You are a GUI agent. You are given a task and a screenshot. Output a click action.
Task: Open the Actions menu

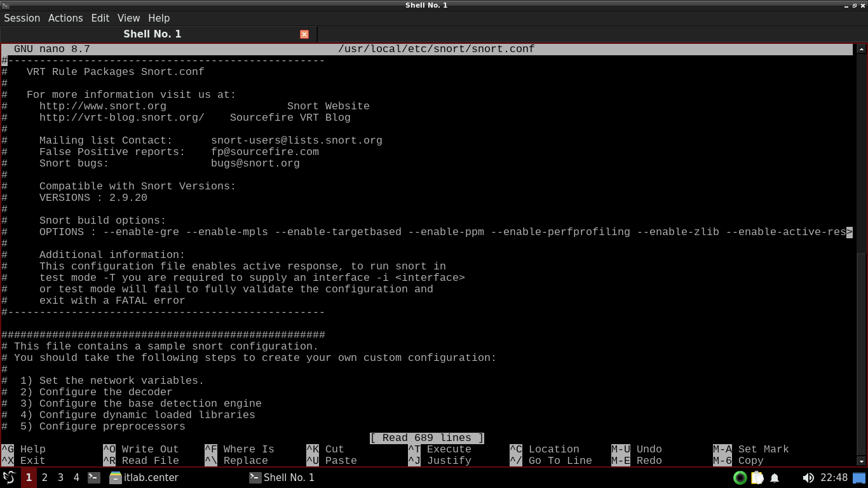point(65,18)
